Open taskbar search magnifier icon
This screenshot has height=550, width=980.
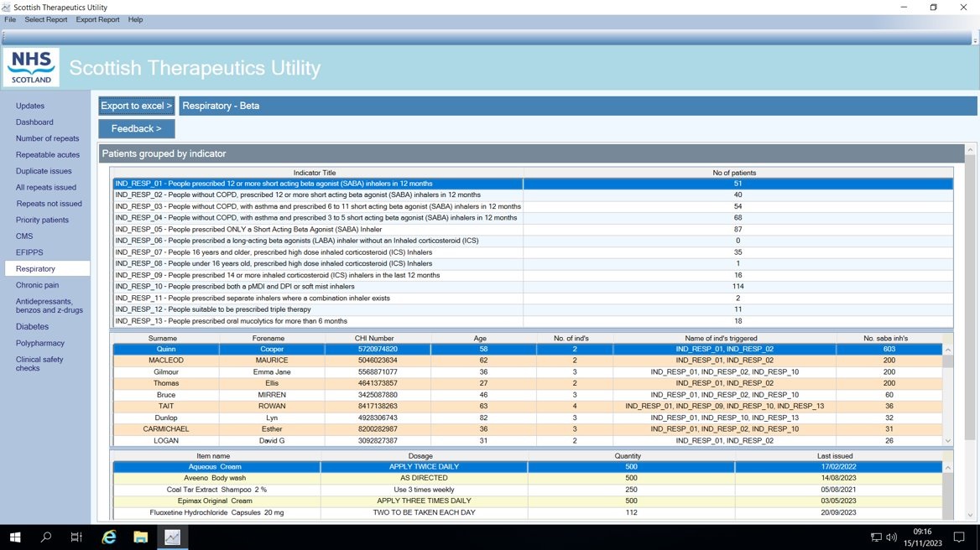click(46, 537)
